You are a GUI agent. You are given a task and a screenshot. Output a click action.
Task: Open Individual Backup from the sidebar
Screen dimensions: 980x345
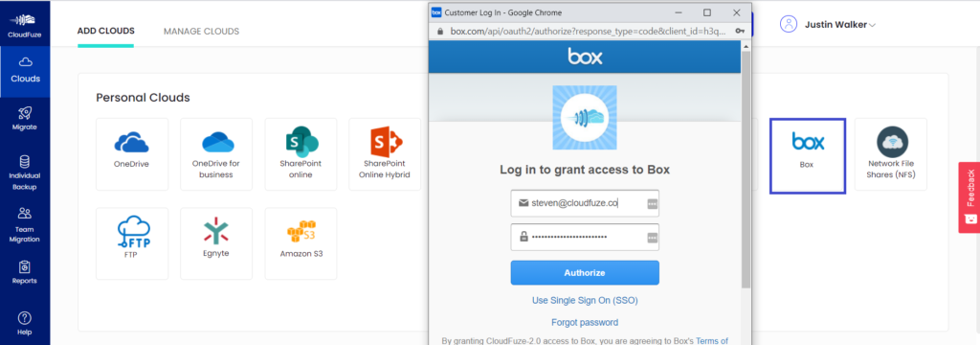pyautogui.click(x=25, y=172)
